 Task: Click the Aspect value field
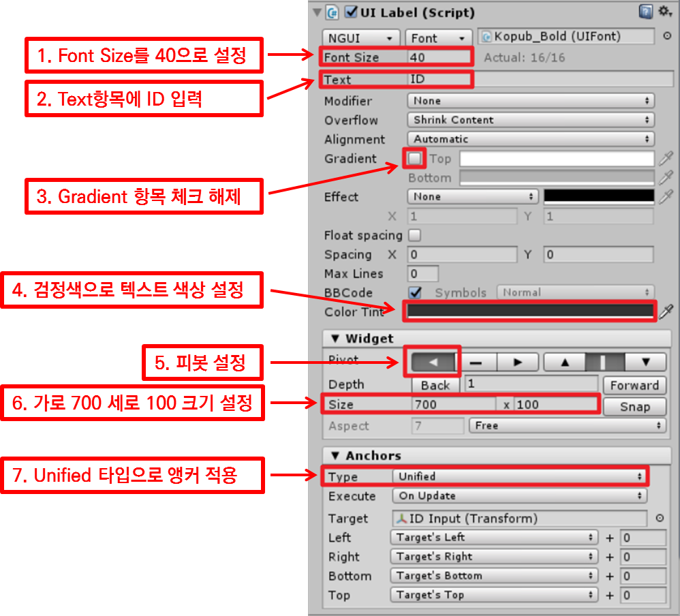pyautogui.click(x=437, y=426)
